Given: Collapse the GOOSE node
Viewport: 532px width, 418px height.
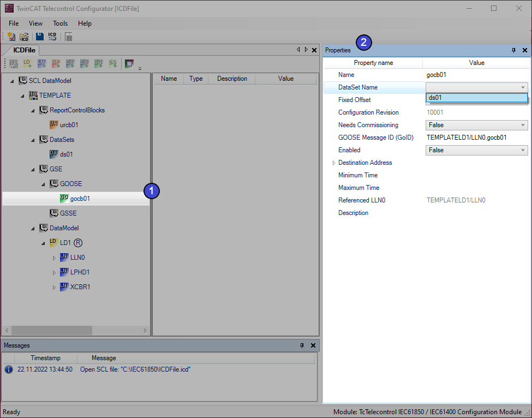Looking at the screenshot, I should [44, 184].
